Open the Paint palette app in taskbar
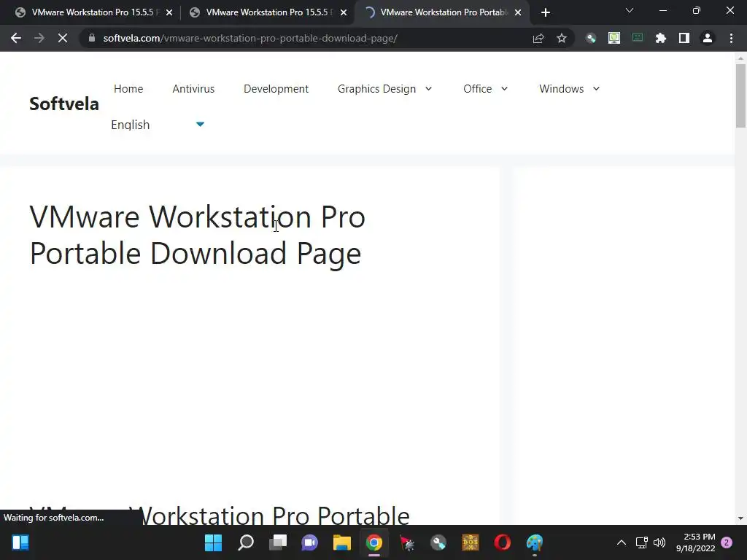 click(x=535, y=542)
